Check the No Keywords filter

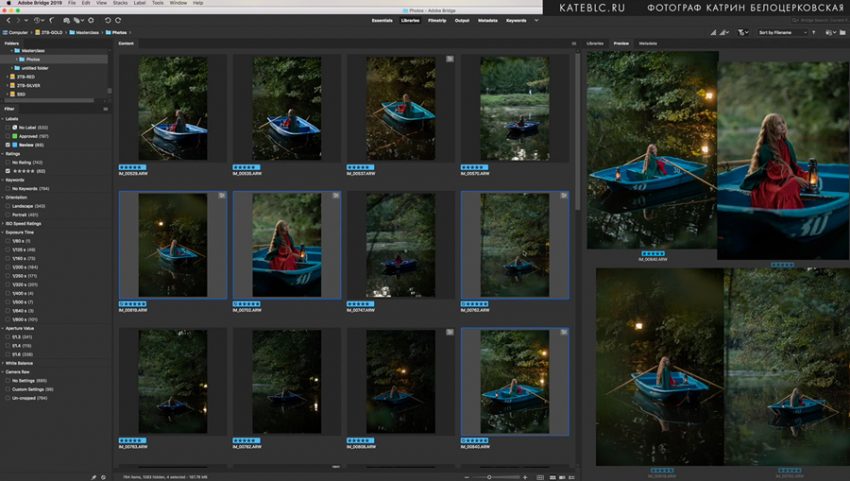pos(8,189)
